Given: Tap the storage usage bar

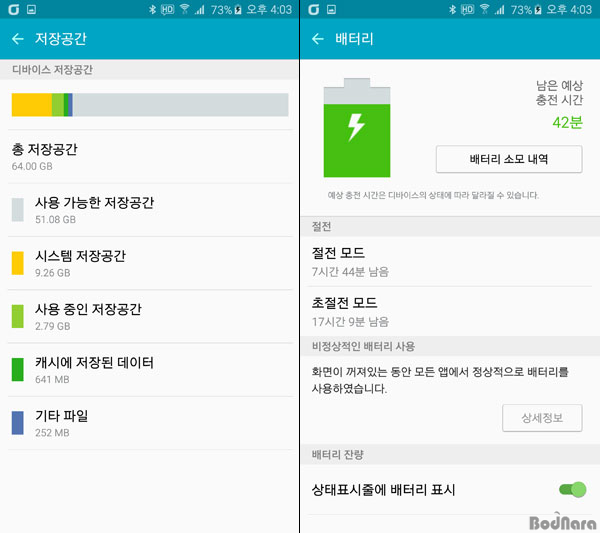Looking at the screenshot, I should pos(150,104).
